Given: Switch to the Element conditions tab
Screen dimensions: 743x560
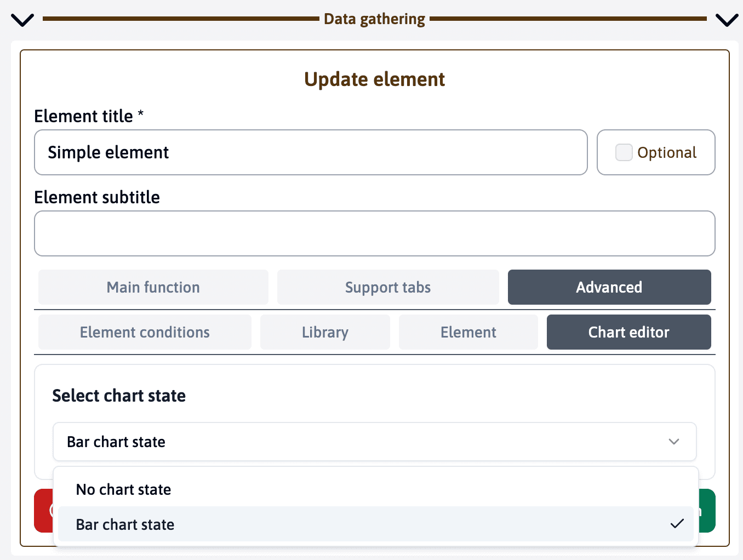Looking at the screenshot, I should pyautogui.click(x=145, y=332).
